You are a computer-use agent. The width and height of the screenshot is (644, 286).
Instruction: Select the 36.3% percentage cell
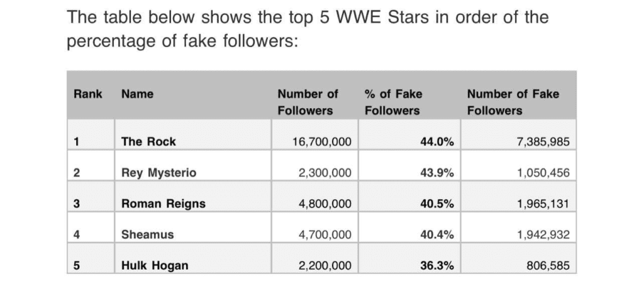pyautogui.click(x=436, y=265)
